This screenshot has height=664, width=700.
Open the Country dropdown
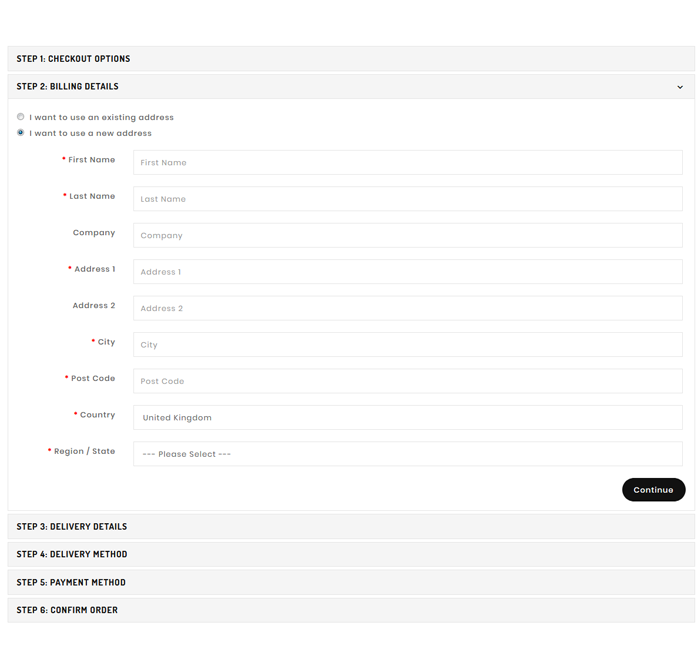pyautogui.click(x=407, y=418)
